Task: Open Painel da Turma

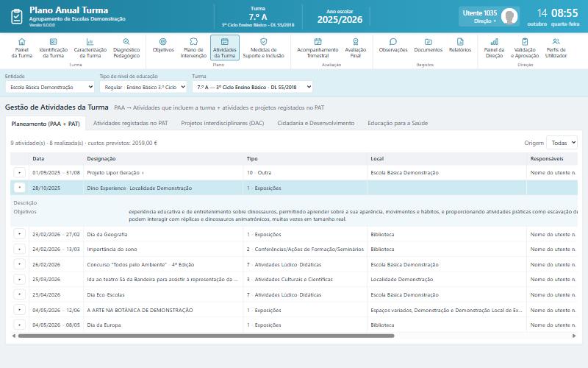Action: point(22,48)
